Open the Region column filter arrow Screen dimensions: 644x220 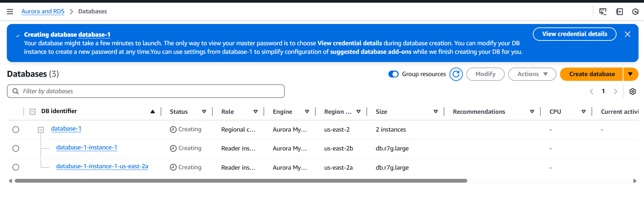click(x=359, y=112)
